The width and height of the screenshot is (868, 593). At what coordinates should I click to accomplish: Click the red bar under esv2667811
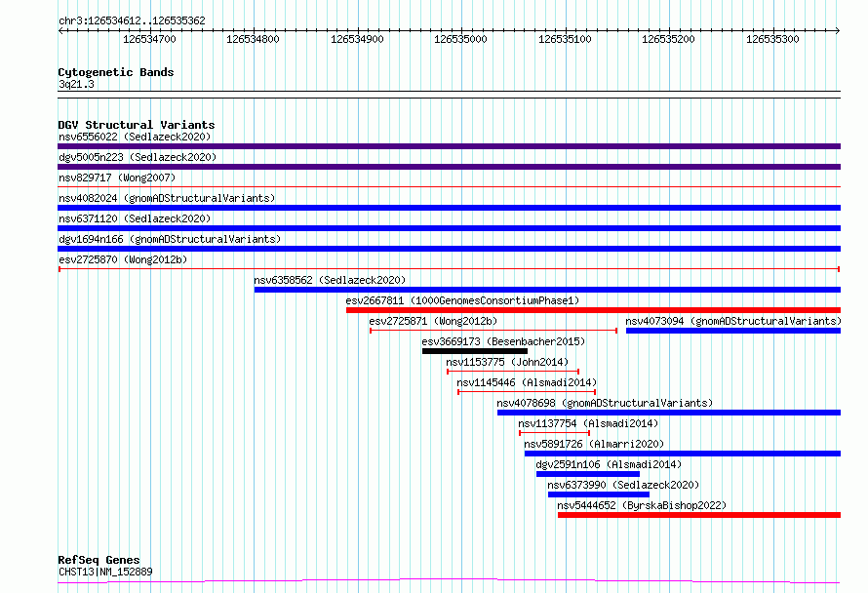coord(593,310)
